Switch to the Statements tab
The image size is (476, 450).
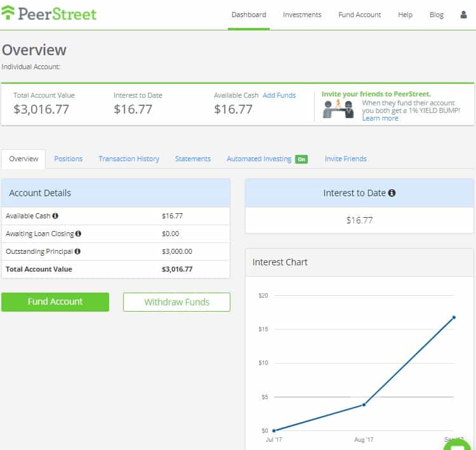point(193,159)
